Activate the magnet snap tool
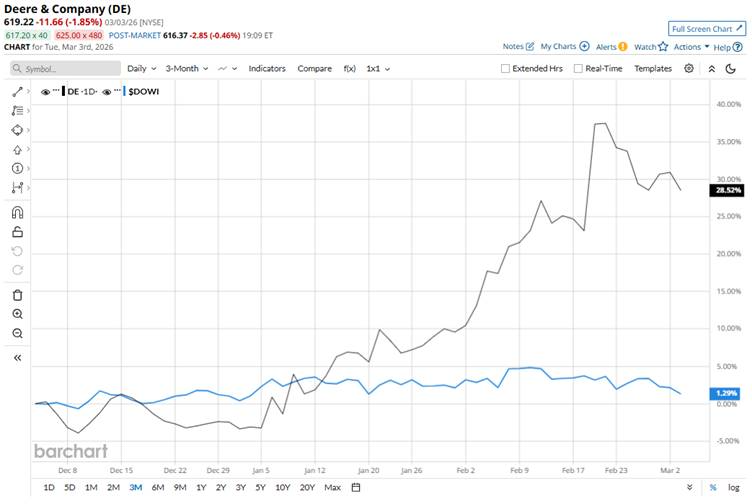The width and height of the screenshot is (752, 504). (x=17, y=212)
